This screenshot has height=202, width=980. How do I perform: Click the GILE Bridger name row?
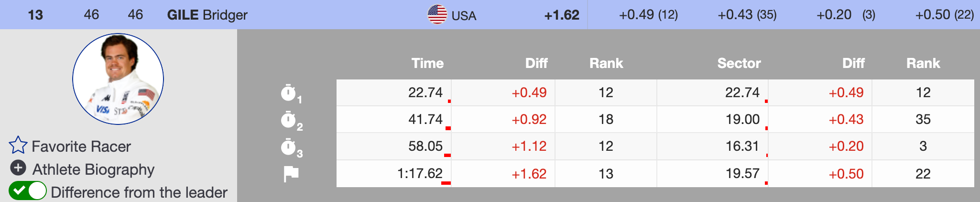[x=207, y=15]
